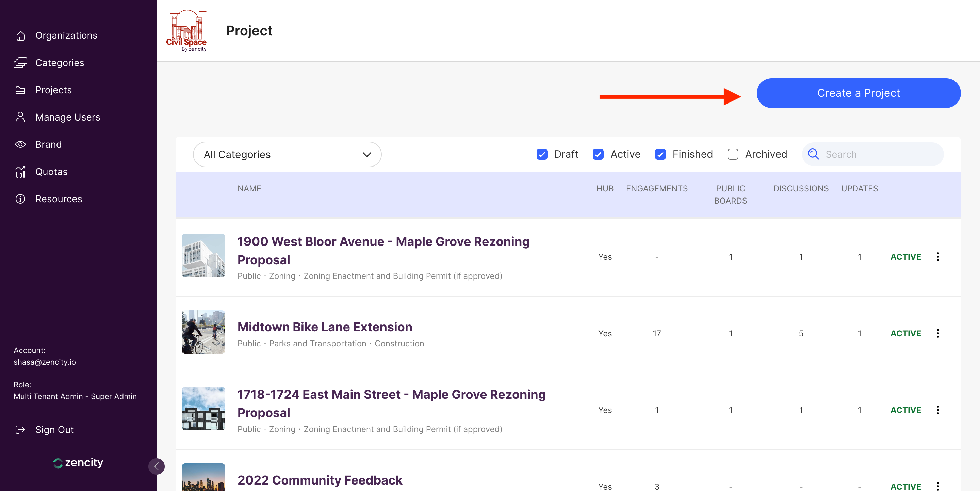Click the search magnifier icon

pyautogui.click(x=813, y=154)
